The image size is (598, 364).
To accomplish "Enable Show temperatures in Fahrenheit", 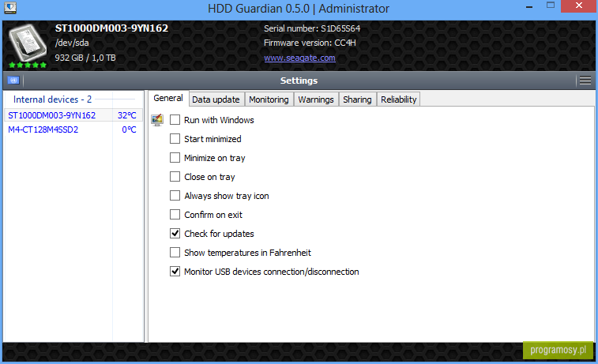I will click(x=175, y=253).
